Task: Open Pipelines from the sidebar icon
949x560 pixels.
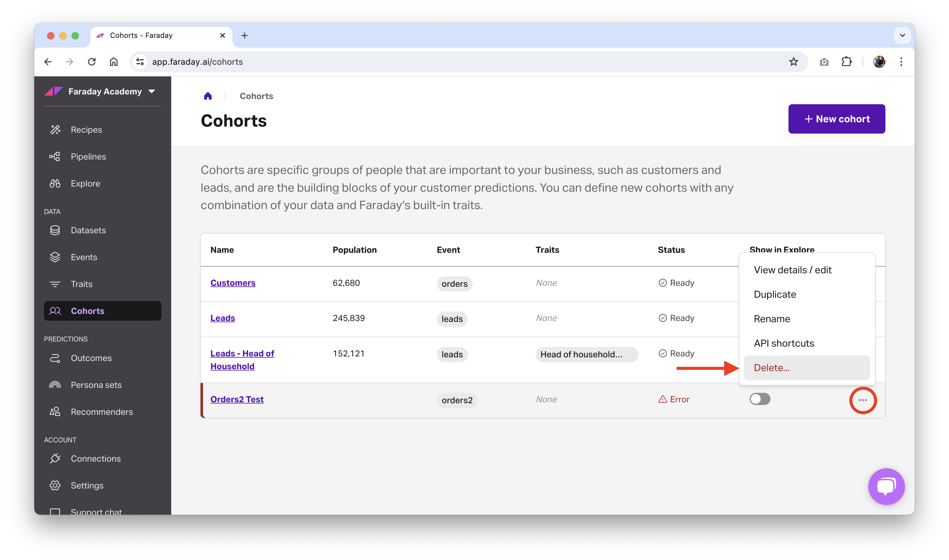Action: pyautogui.click(x=55, y=156)
